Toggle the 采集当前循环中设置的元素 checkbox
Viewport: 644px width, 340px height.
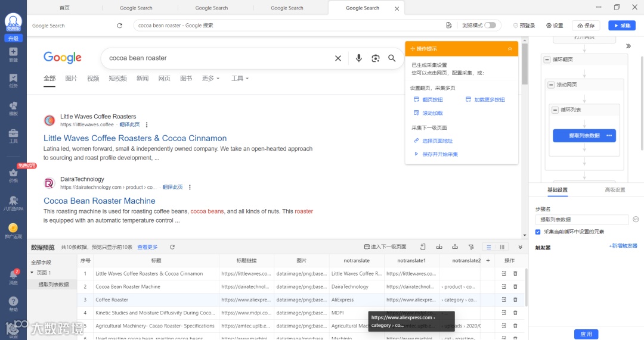point(538,232)
